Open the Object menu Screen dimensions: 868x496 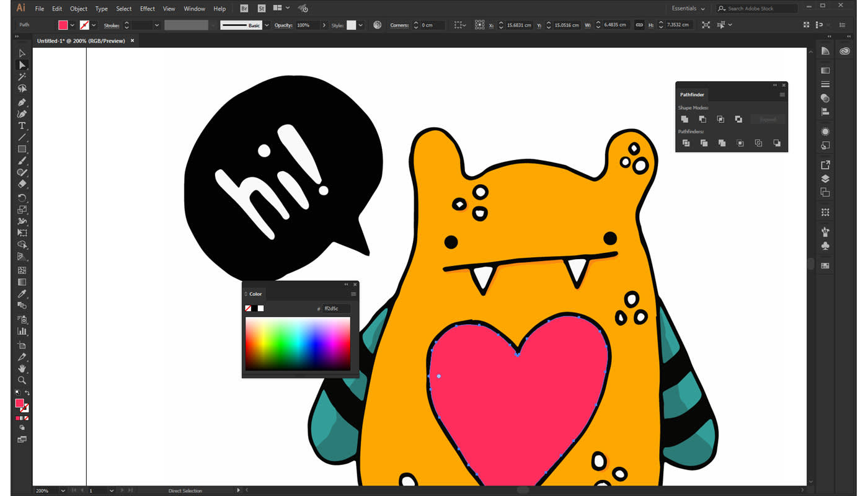(x=78, y=8)
